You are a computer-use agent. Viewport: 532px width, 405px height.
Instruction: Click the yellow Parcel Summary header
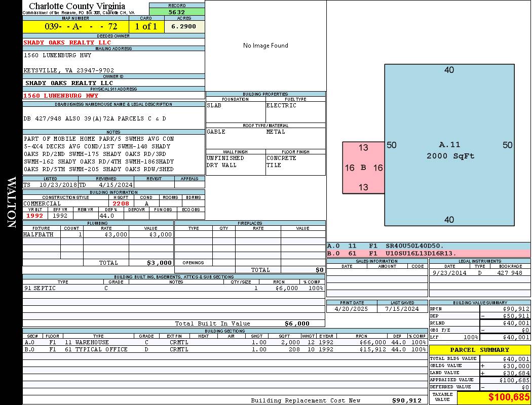[x=479, y=350]
